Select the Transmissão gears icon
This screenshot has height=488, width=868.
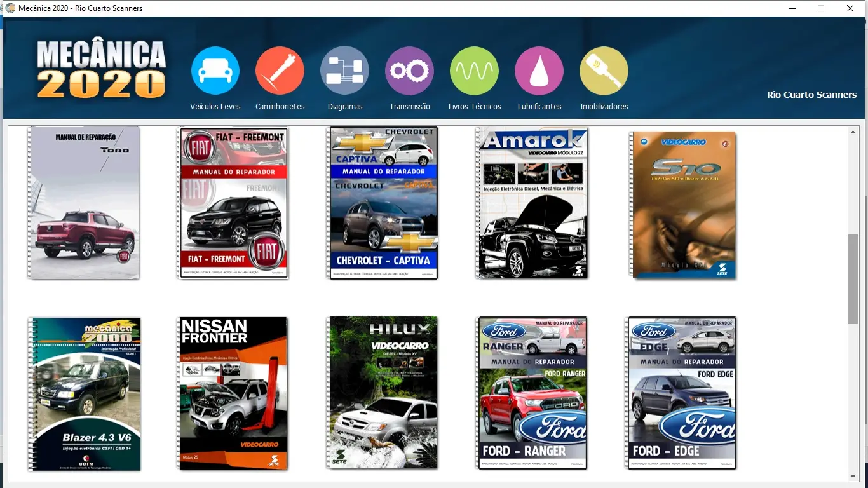coord(409,71)
